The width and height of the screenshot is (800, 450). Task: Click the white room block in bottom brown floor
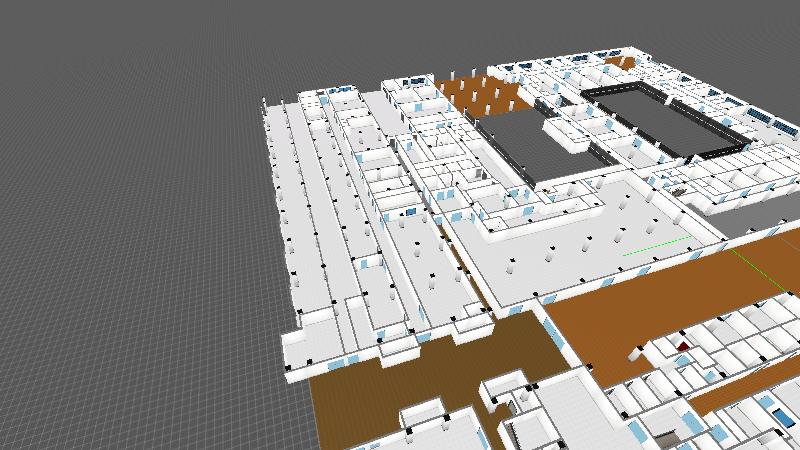pyautogui.click(x=420, y=412)
